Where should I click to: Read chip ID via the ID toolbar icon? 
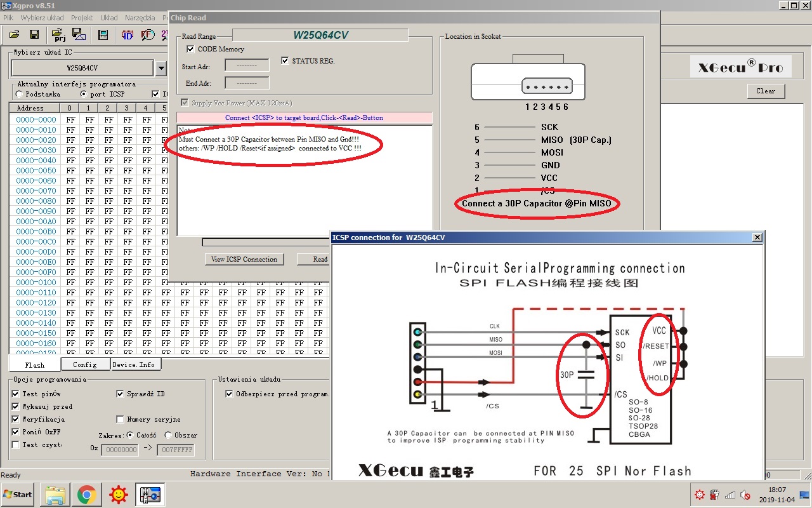click(x=127, y=35)
